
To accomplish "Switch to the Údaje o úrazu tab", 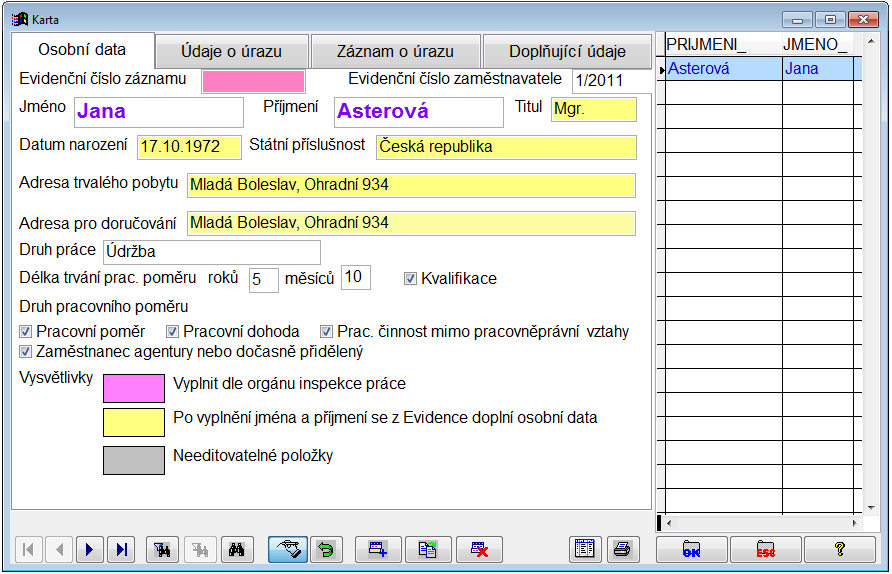I will [231, 52].
